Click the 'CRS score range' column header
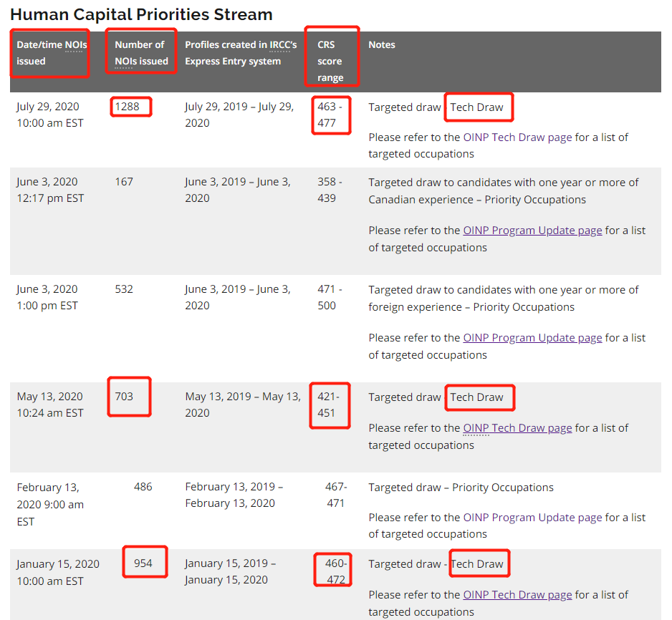The height and width of the screenshot is (620, 672). (330, 62)
